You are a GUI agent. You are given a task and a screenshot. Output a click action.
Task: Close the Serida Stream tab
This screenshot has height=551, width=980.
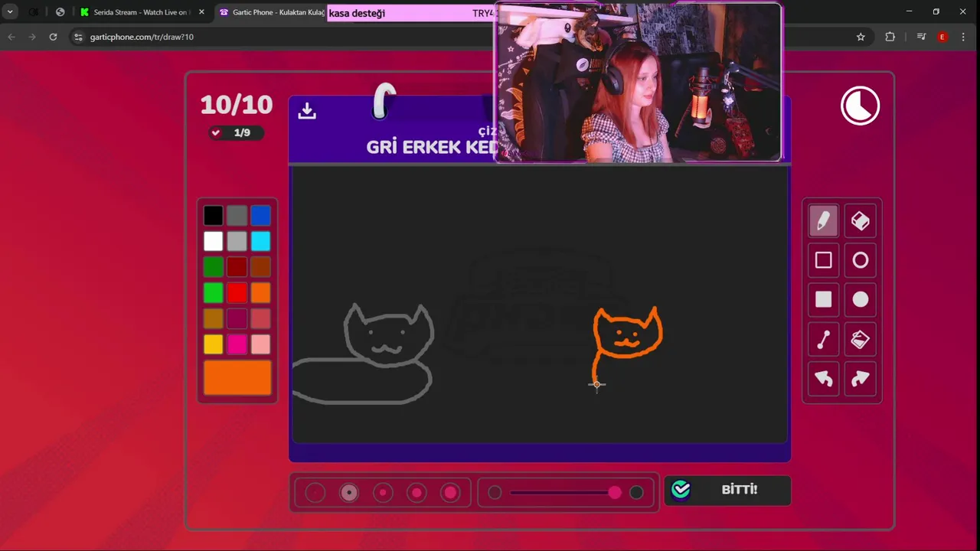coord(201,12)
